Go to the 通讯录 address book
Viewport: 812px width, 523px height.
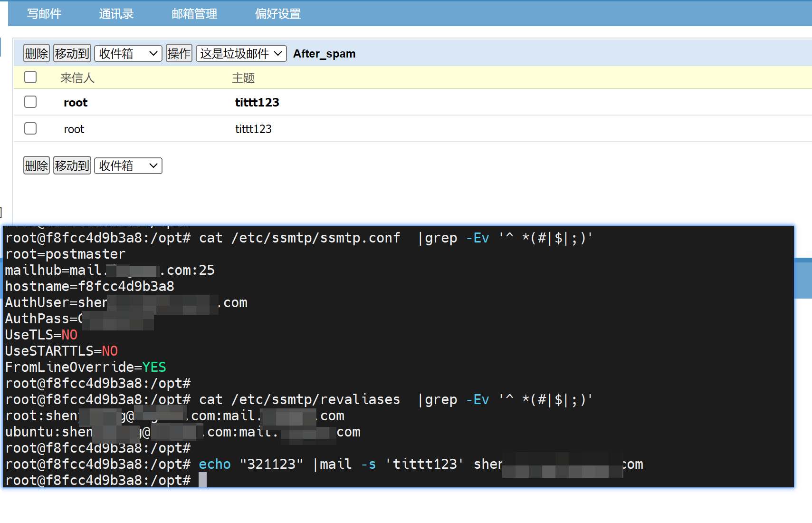pyautogui.click(x=116, y=14)
